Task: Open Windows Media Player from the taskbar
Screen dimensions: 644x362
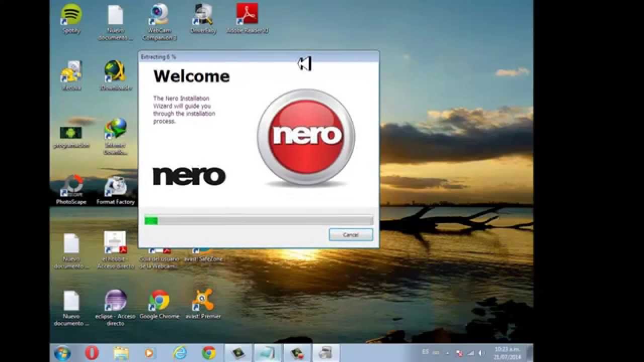Action: point(149,353)
